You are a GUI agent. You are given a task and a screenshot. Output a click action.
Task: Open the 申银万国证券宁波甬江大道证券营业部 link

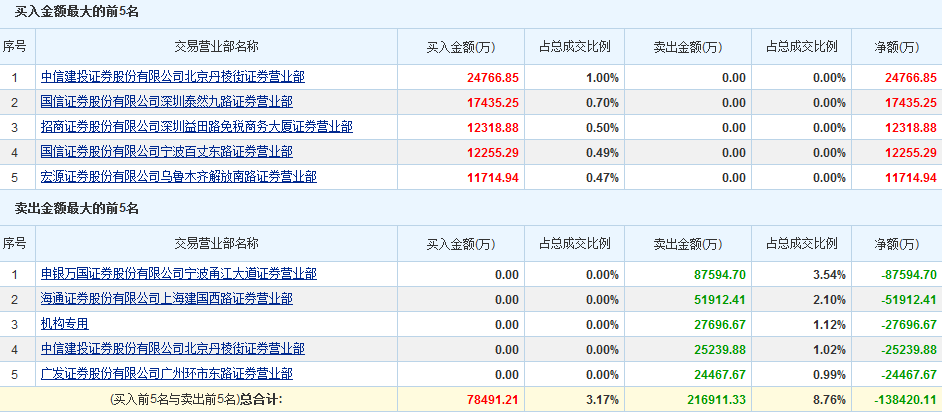(x=178, y=274)
